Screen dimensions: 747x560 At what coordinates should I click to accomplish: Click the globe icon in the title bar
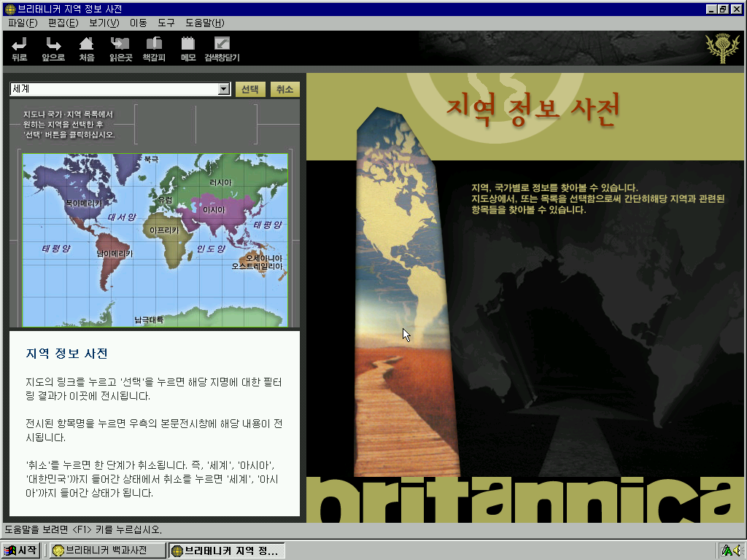coord(10,9)
